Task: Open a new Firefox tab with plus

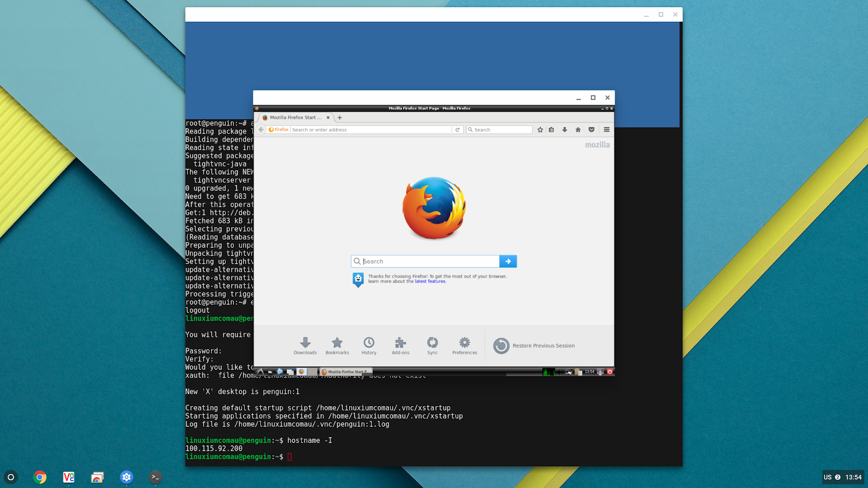Action: point(340,117)
